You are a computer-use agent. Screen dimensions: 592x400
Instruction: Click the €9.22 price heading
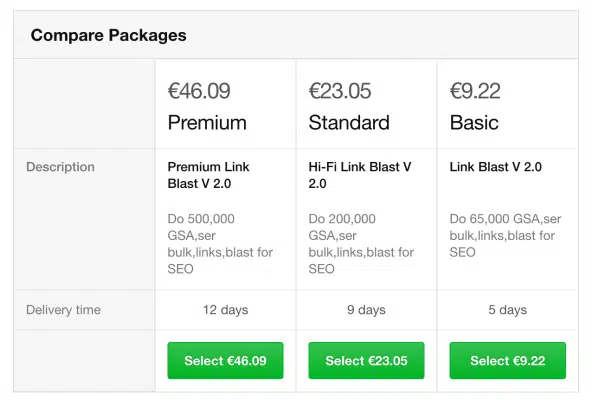(x=475, y=91)
